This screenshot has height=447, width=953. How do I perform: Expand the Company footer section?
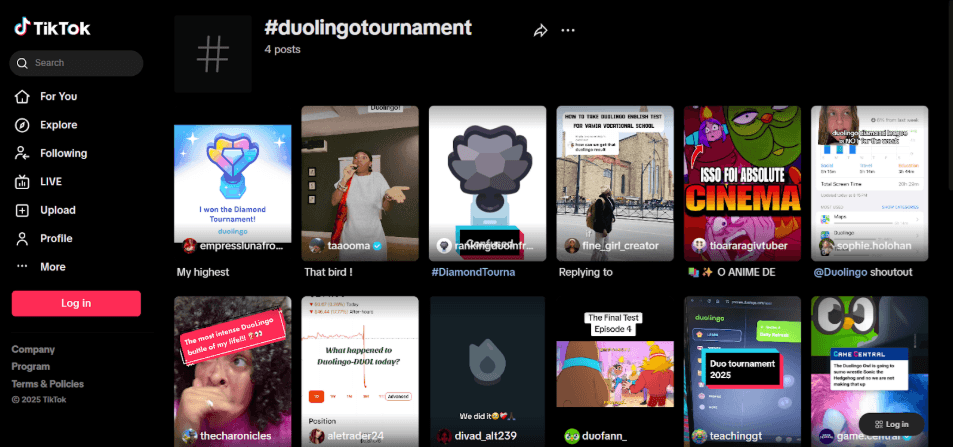click(x=33, y=350)
